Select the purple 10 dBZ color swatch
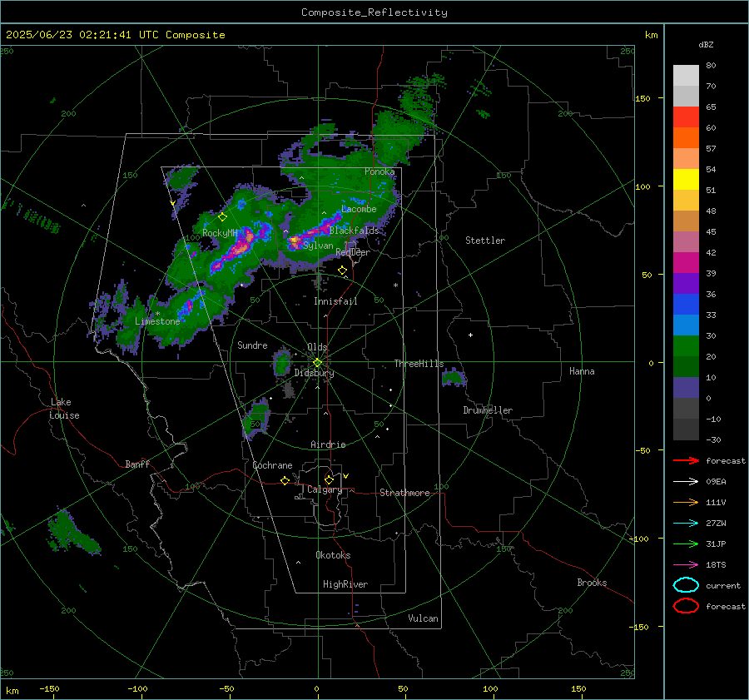Image resolution: width=749 pixels, height=700 pixels. [x=686, y=388]
